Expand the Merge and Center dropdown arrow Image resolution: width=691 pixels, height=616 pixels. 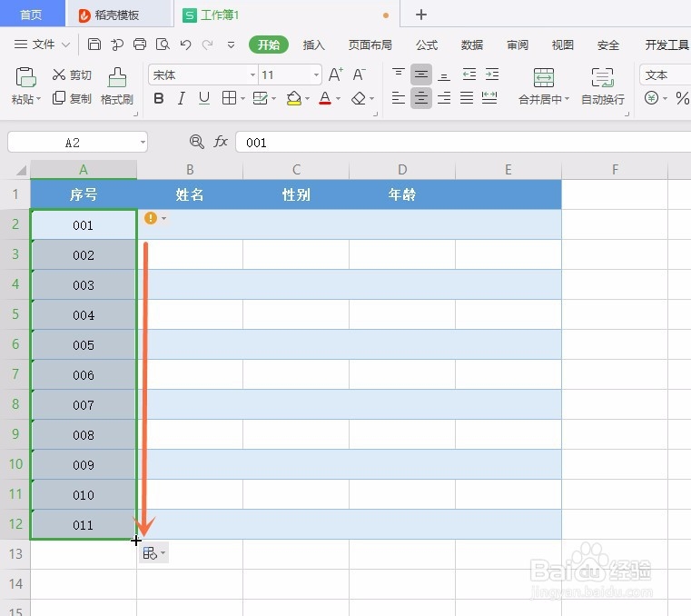[x=567, y=99]
